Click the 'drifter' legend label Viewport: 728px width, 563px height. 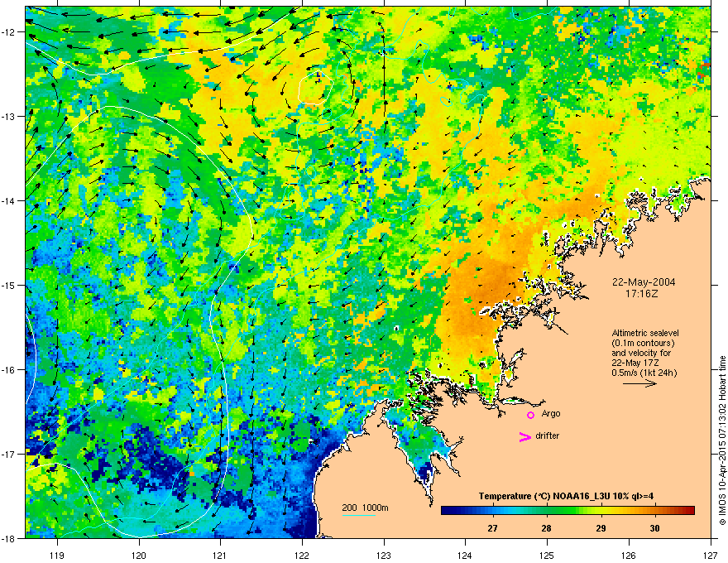click(x=548, y=435)
